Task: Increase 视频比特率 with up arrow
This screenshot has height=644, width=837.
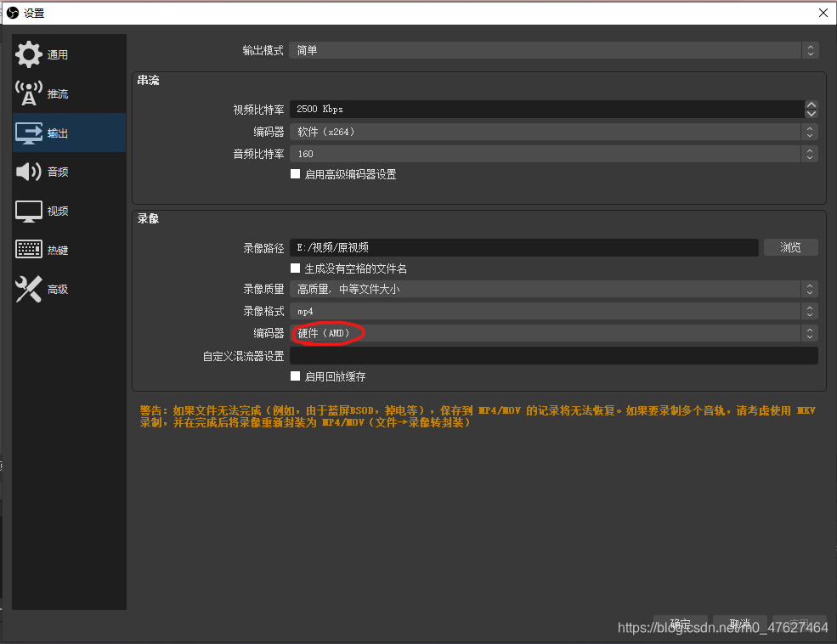Action: (812, 105)
